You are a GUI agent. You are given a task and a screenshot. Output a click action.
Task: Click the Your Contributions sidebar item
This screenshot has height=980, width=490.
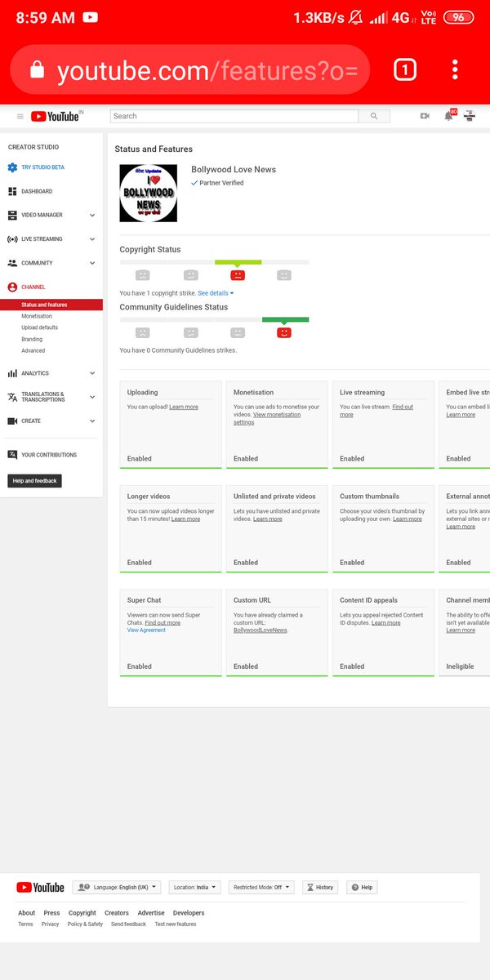click(x=49, y=455)
